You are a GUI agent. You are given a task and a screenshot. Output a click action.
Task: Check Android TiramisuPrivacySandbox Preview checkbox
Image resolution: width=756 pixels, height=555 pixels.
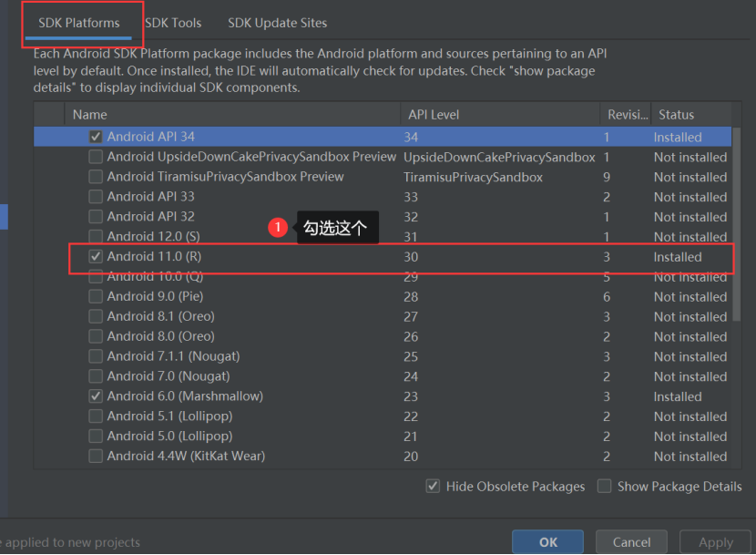96,177
